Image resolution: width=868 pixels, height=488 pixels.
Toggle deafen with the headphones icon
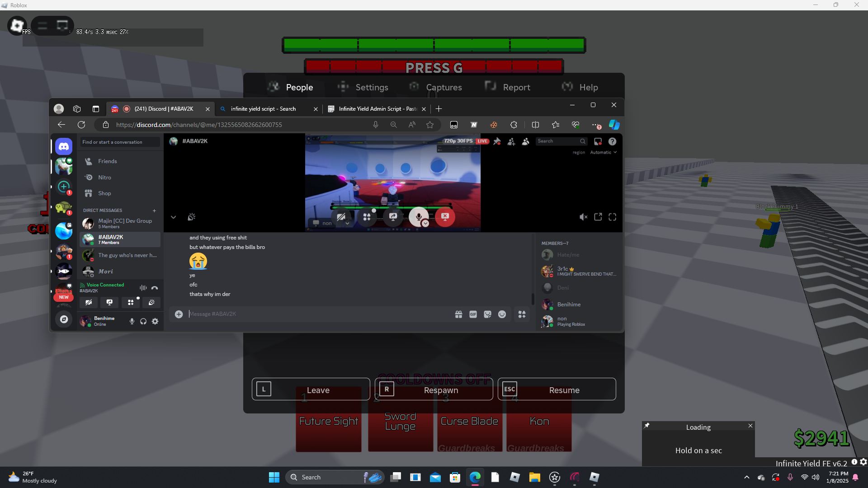(x=143, y=321)
